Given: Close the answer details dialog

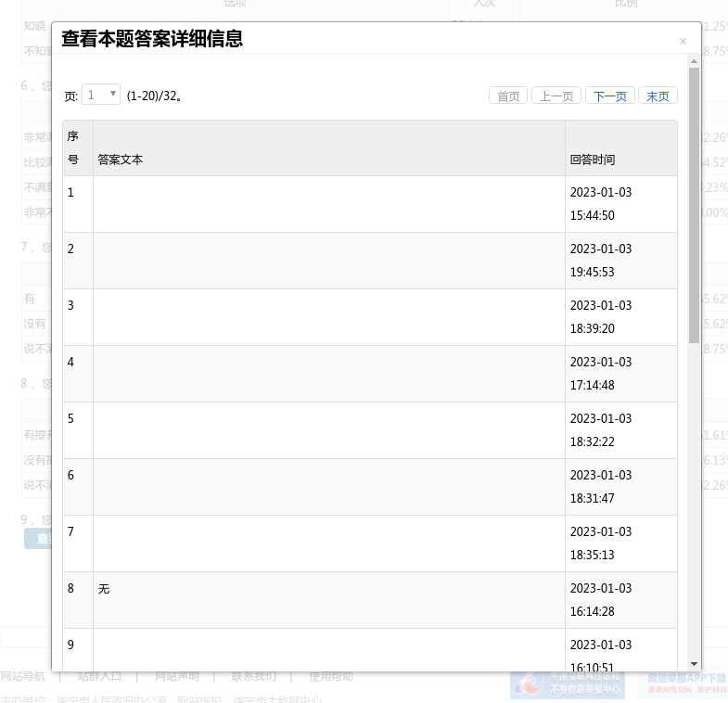Looking at the screenshot, I should pyautogui.click(x=683, y=42).
